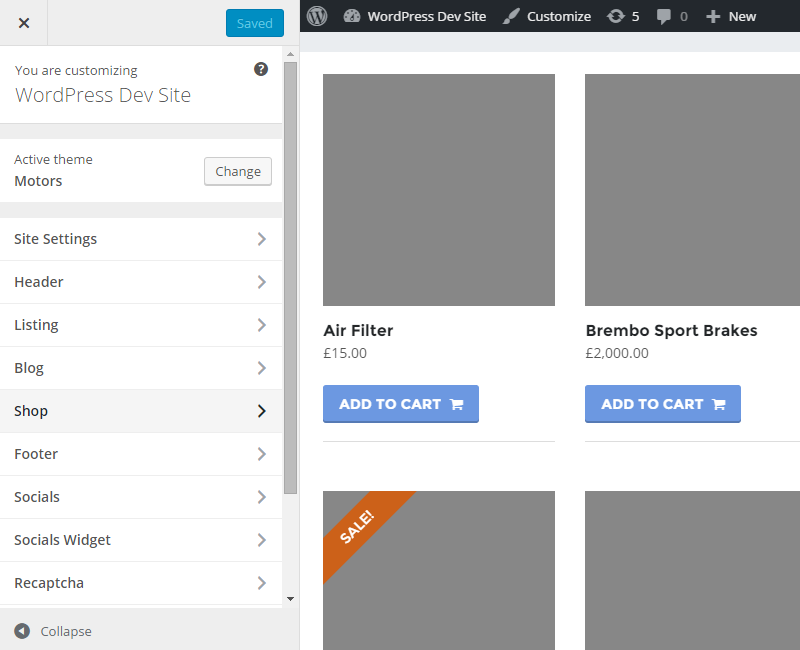Expand the Footer chevron arrow
Viewport: 800px width, 650px height.
click(x=262, y=454)
